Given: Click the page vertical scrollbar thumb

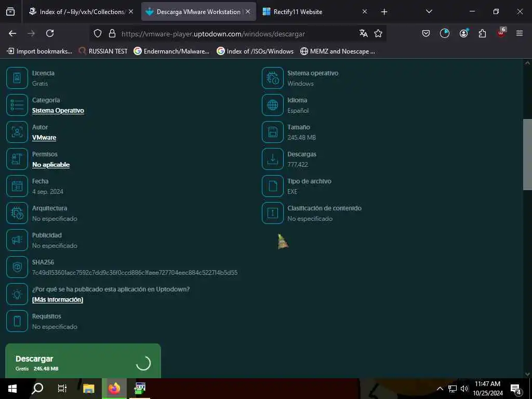Looking at the screenshot, I should (x=527, y=154).
